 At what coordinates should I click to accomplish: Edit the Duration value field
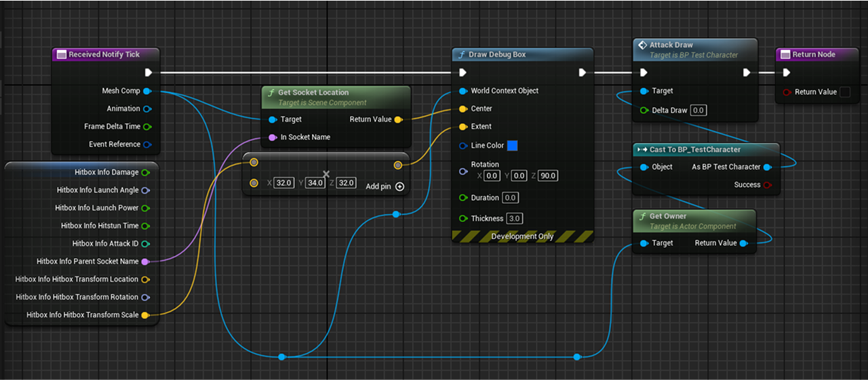[511, 198]
